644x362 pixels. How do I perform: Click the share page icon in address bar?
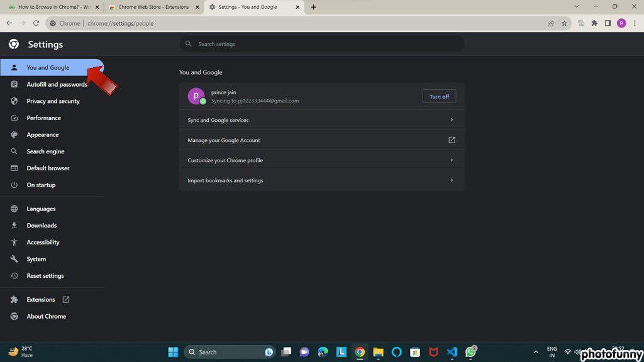pyautogui.click(x=551, y=23)
